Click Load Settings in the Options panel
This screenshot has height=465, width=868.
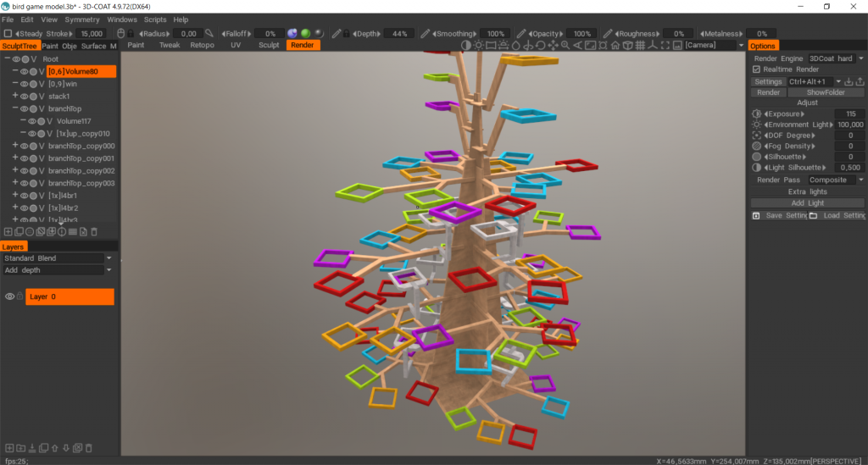(x=837, y=216)
